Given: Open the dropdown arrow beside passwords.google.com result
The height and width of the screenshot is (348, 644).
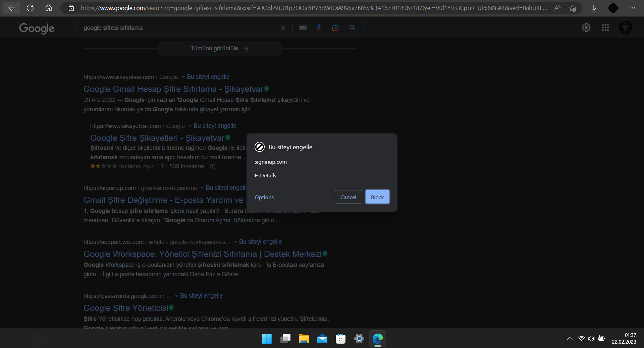Looking at the screenshot, I should [176, 296].
